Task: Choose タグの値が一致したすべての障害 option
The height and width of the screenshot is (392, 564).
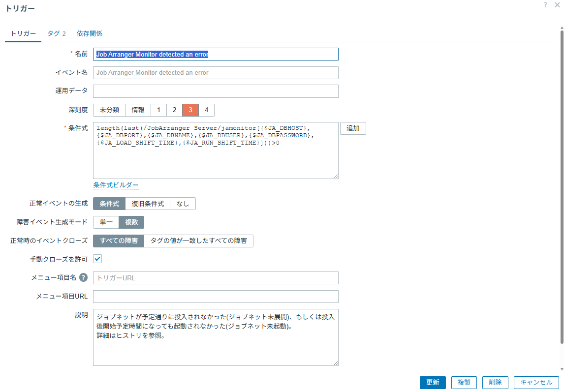Action: tap(198, 241)
